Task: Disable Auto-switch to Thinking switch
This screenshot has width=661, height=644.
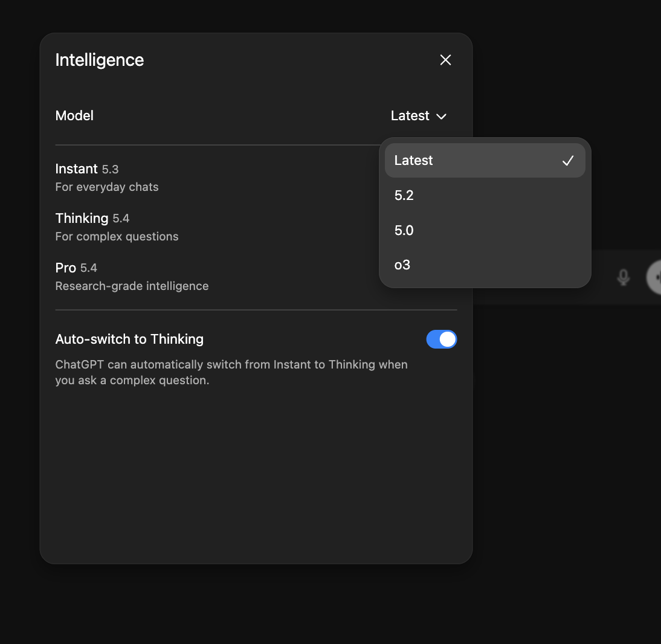Action: pyautogui.click(x=442, y=340)
